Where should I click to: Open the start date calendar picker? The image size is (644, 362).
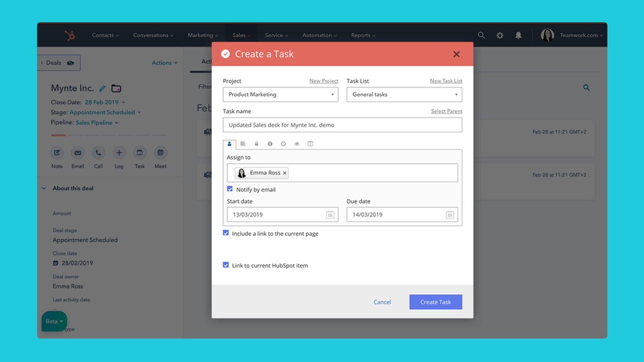[330, 215]
